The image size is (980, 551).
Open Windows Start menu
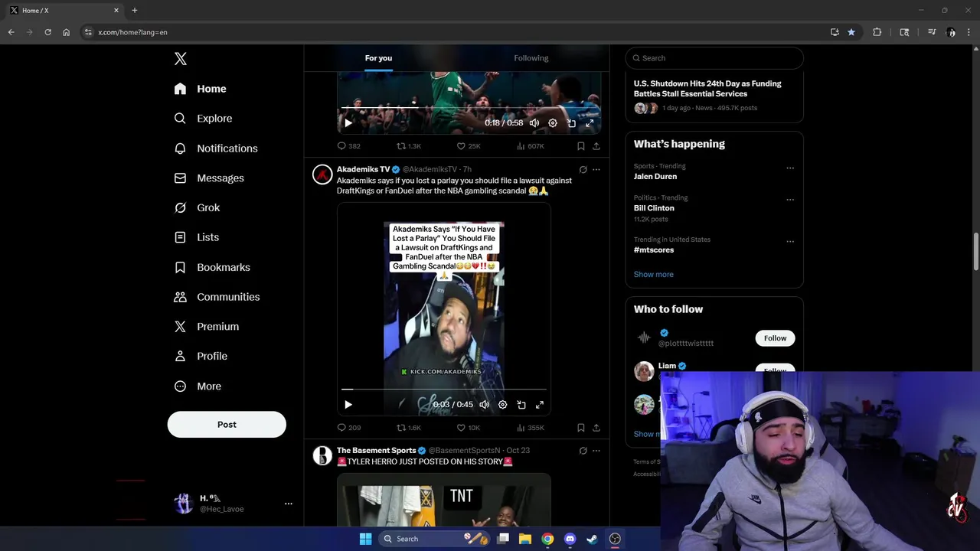pyautogui.click(x=365, y=539)
